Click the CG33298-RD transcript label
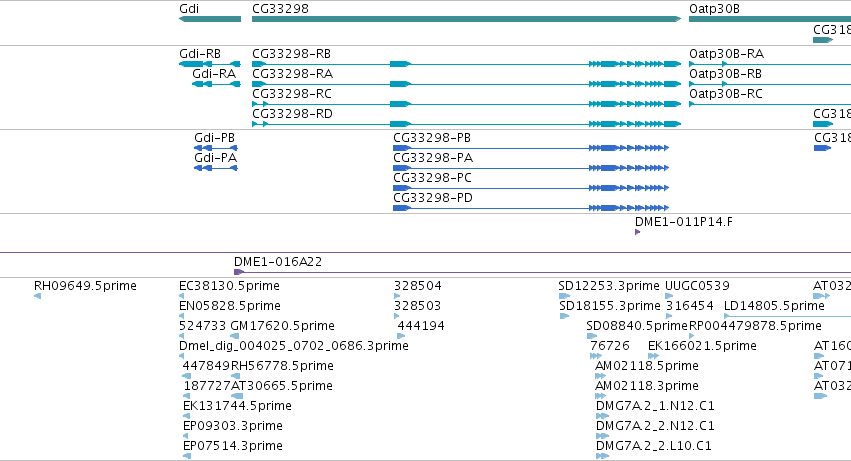851x461 pixels. [x=293, y=114]
